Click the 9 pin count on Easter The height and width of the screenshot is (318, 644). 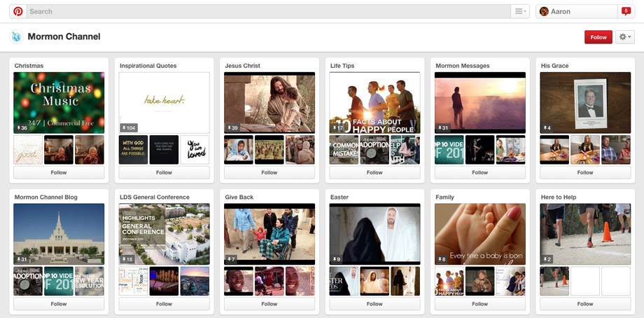(337, 259)
